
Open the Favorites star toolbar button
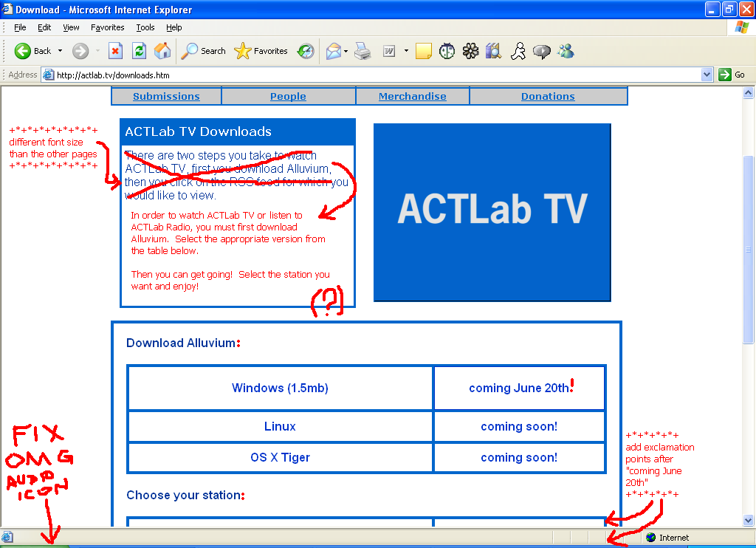pyautogui.click(x=261, y=51)
